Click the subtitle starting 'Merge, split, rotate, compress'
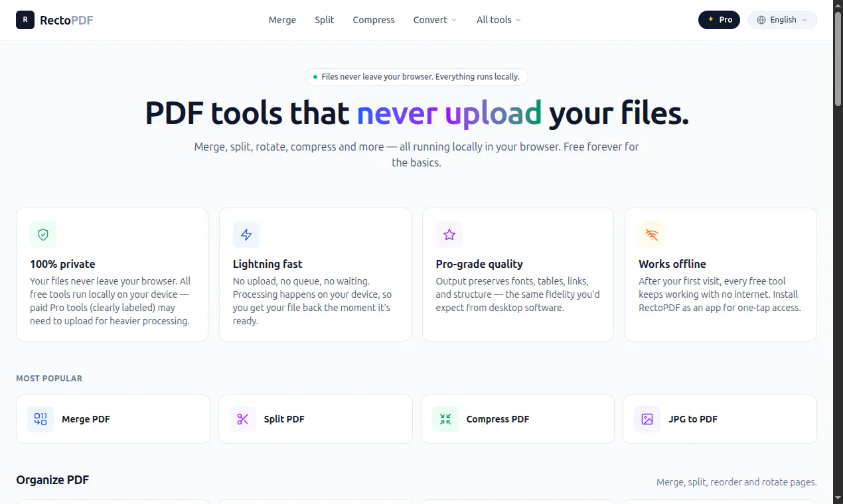The width and height of the screenshot is (843, 504). pyautogui.click(x=416, y=155)
